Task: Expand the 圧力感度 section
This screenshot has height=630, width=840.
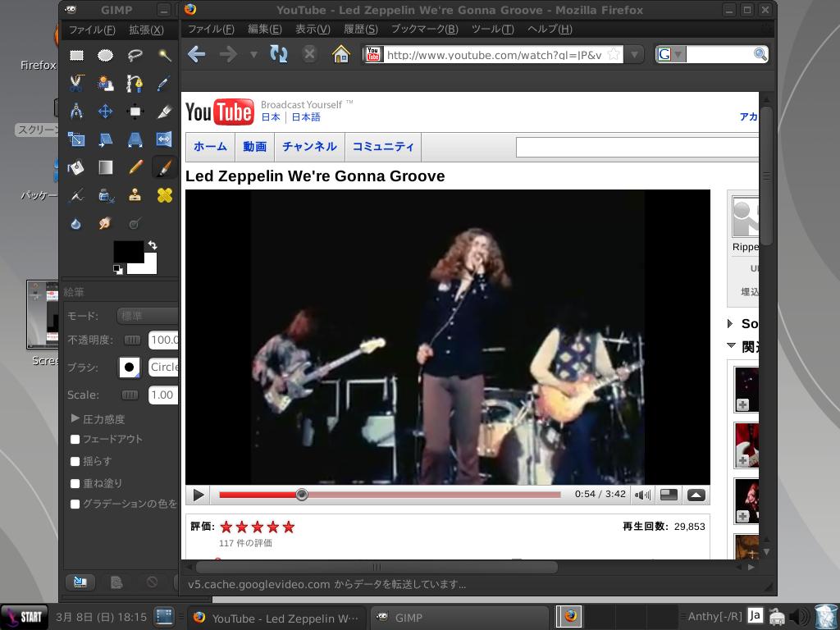Action: click(x=75, y=418)
